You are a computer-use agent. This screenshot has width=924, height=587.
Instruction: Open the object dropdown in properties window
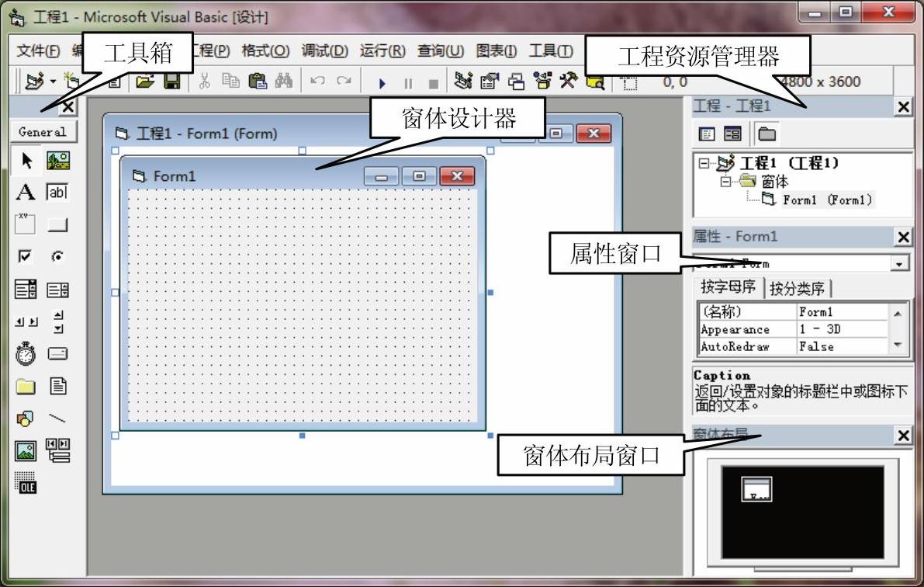coord(899,263)
